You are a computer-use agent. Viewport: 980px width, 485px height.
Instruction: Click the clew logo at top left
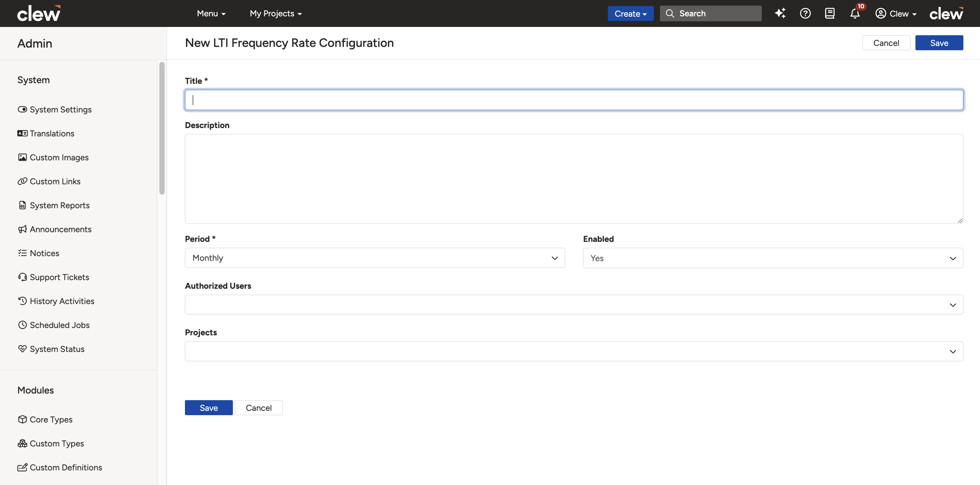pos(39,13)
